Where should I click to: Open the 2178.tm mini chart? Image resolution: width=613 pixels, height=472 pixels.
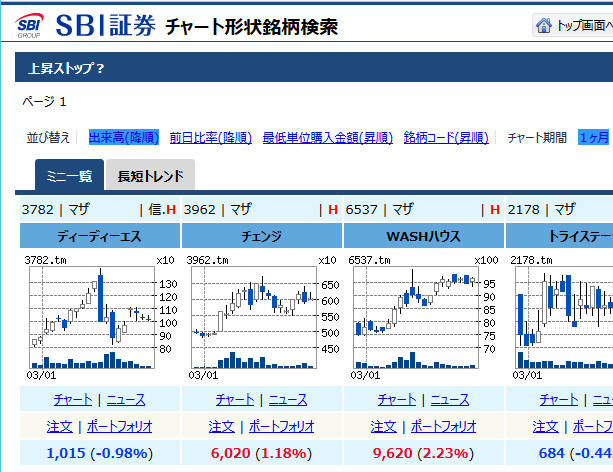561,317
